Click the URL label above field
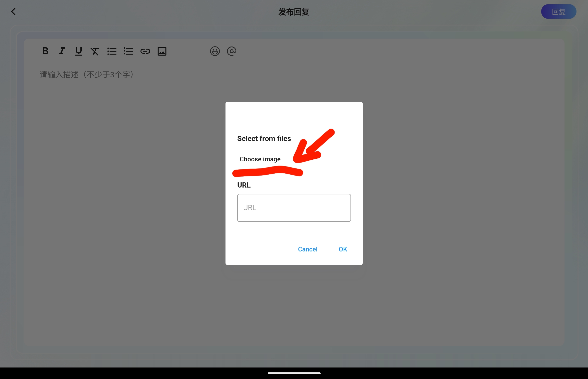Image resolution: width=588 pixels, height=379 pixels. (244, 185)
